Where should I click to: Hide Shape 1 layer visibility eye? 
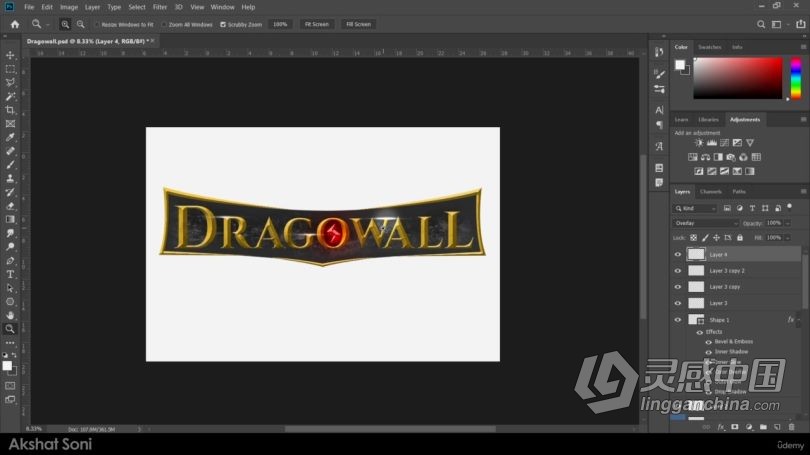(x=678, y=320)
